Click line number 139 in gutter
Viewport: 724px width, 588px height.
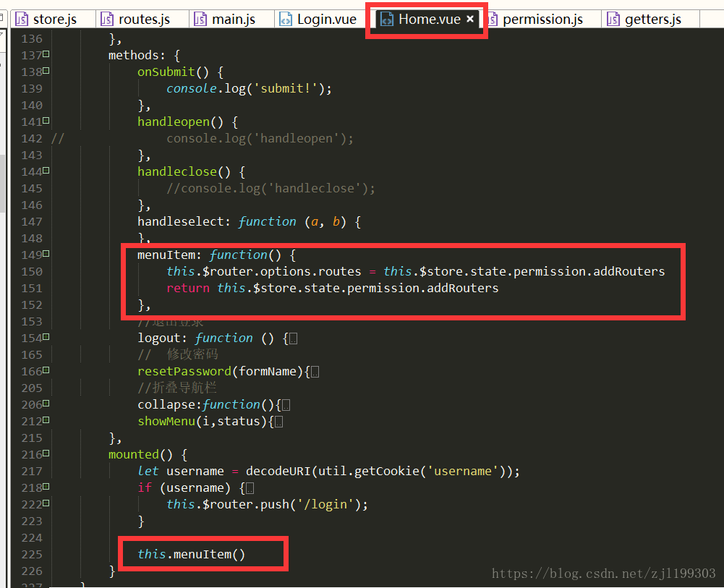(x=32, y=89)
